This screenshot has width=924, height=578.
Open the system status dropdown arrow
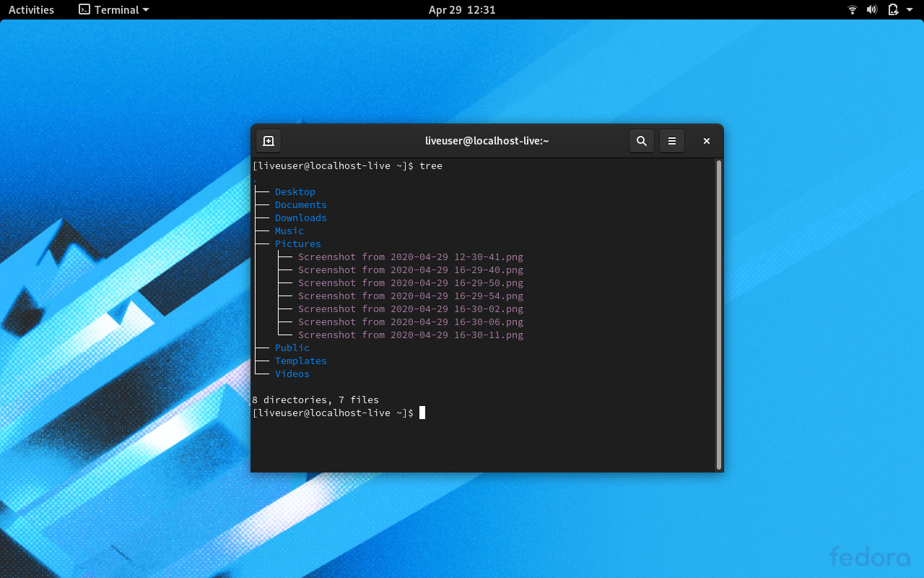click(x=909, y=9)
